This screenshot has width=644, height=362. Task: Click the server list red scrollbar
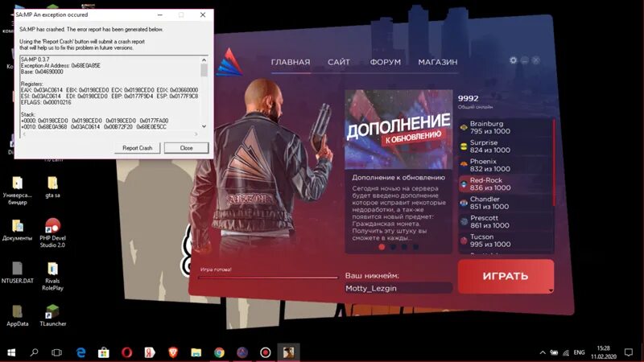tap(554, 162)
